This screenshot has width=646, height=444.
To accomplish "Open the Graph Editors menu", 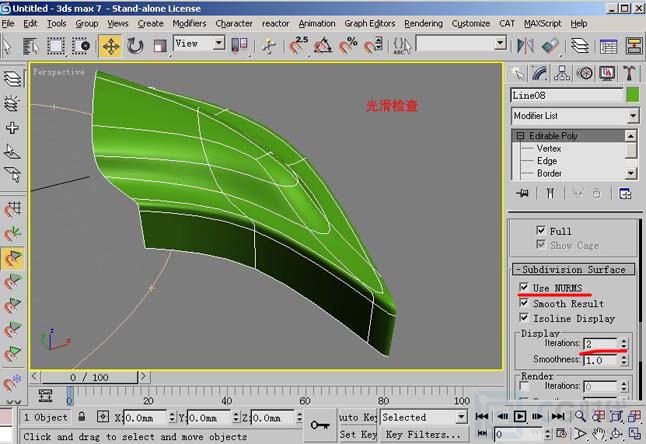I will 370,23.
